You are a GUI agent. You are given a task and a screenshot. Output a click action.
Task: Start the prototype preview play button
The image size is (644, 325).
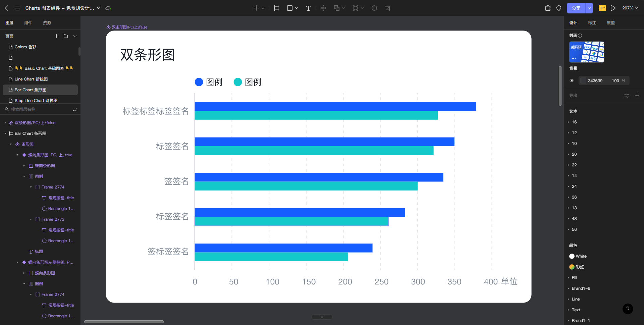click(x=613, y=8)
